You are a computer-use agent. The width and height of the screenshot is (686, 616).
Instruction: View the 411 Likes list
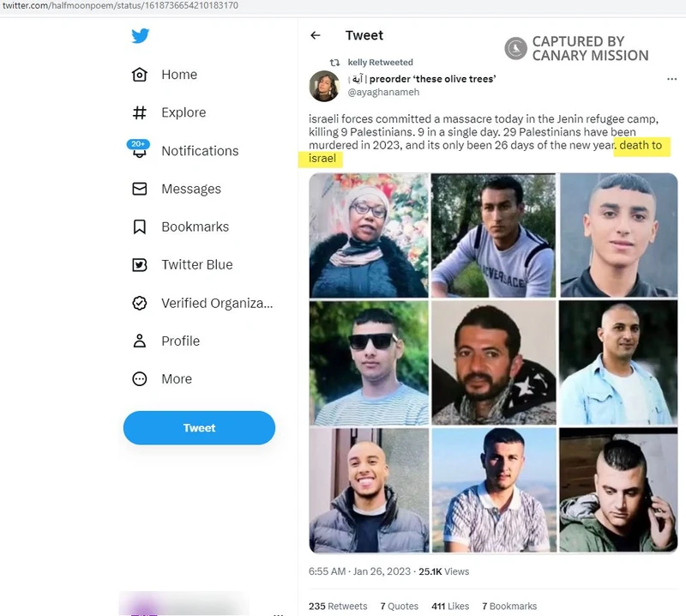point(450,606)
